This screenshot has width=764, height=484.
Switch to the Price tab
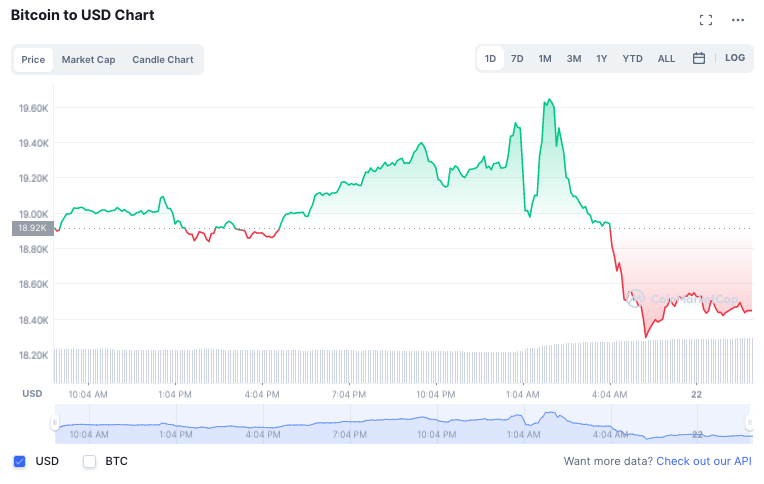(x=33, y=59)
